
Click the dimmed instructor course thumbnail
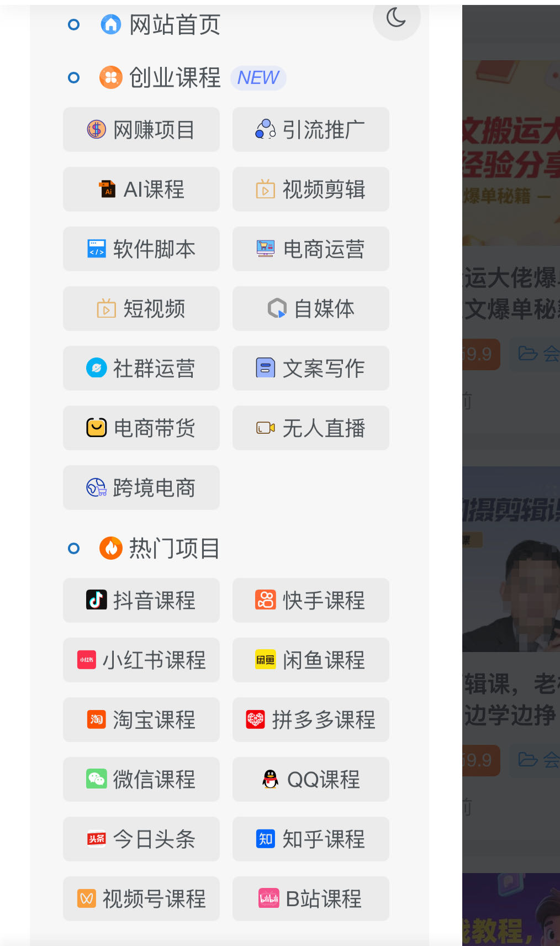pos(511,559)
